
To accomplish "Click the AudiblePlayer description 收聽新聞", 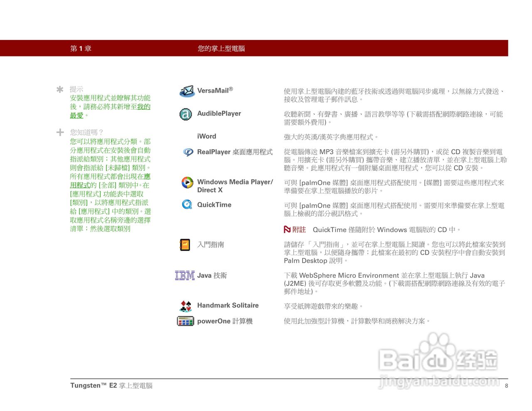I will coord(394,118).
